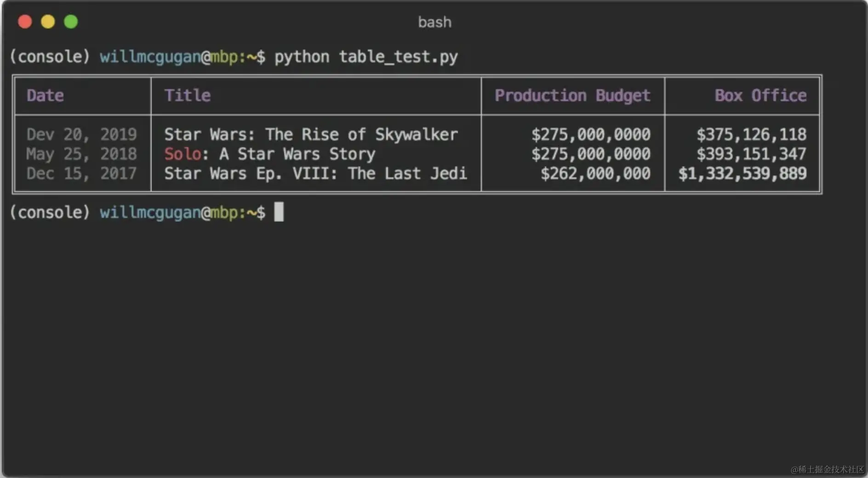Click the $393,151,347 box office value
The width and height of the screenshot is (868, 478).
(751, 154)
